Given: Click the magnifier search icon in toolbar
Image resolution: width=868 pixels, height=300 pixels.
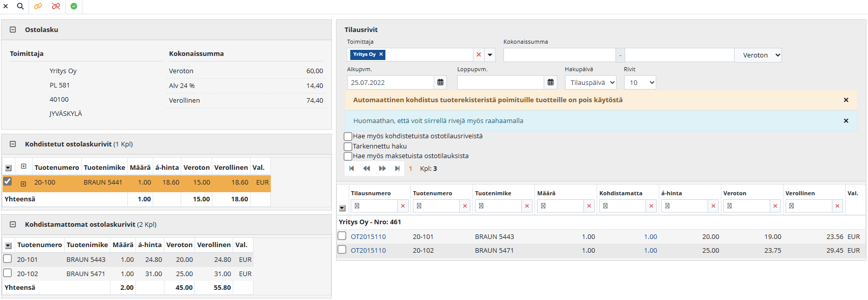Looking at the screenshot, I should pos(20,6).
